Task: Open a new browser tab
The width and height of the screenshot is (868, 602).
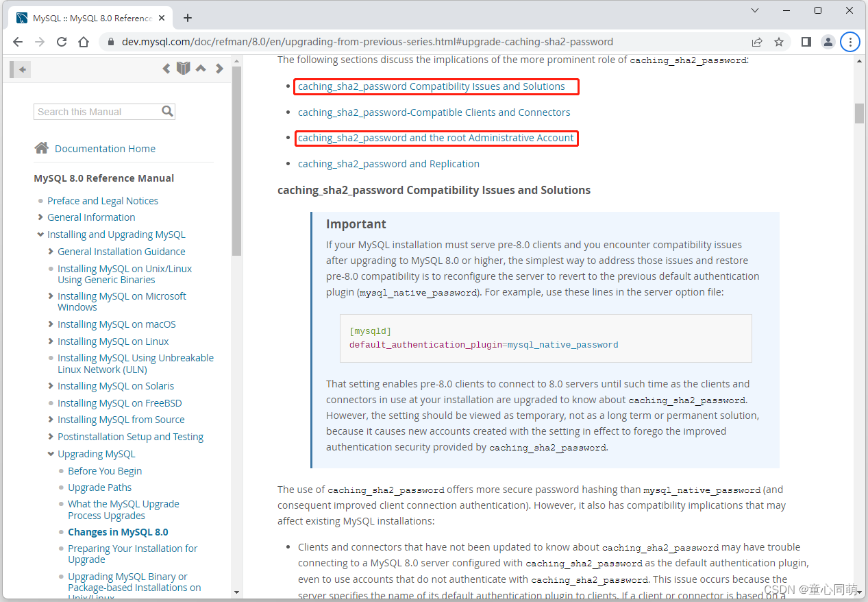Action: coord(188,18)
